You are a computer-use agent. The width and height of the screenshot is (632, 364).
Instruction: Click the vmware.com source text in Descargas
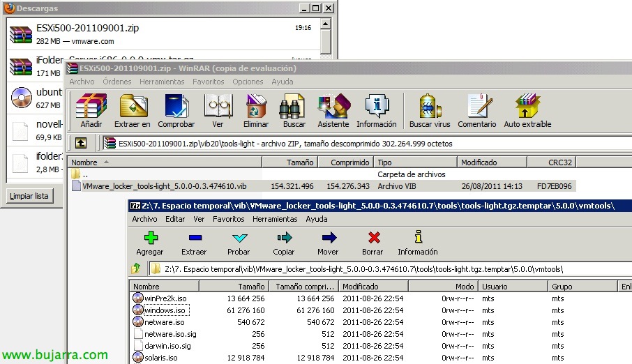(93, 41)
